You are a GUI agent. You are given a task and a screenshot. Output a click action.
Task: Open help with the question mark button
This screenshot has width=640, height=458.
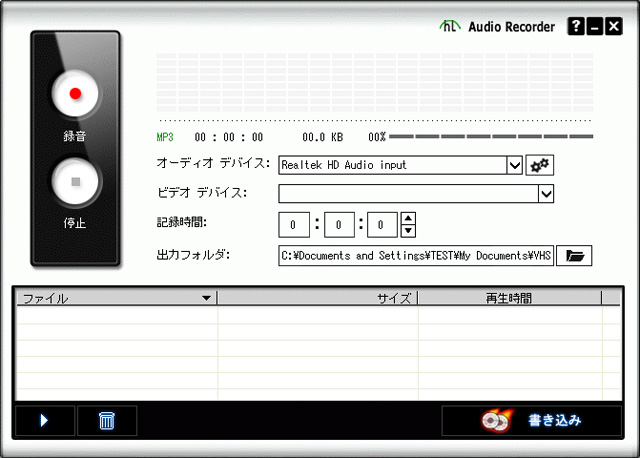pos(576,27)
